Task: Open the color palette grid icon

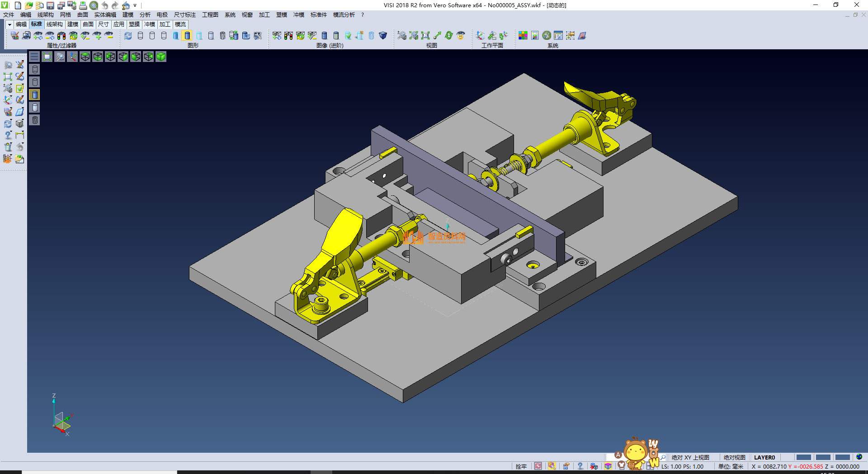Action: pos(523,36)
